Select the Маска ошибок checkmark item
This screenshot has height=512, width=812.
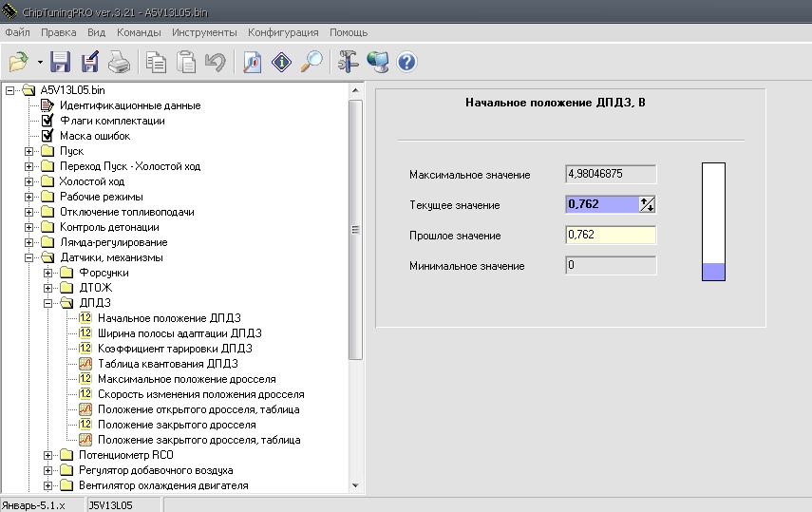94,136
